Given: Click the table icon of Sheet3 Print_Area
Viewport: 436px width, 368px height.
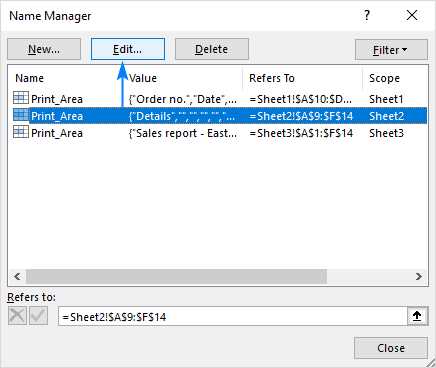Looking at the screenshot, I should pyautogui.click(x=21, y=132).
